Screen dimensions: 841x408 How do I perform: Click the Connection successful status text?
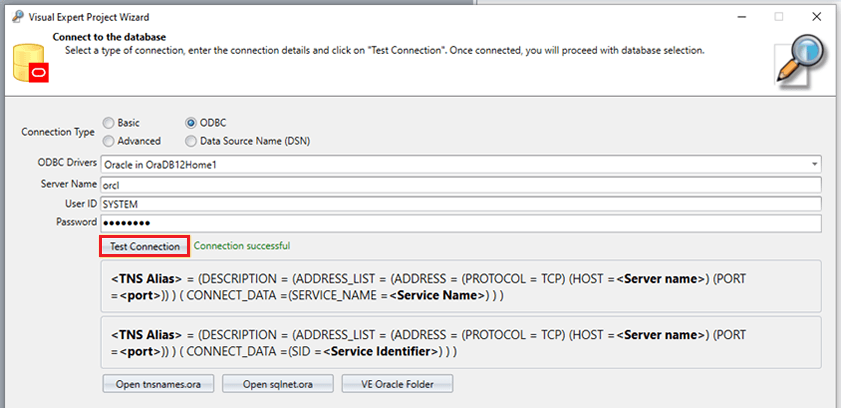[242, 245]
